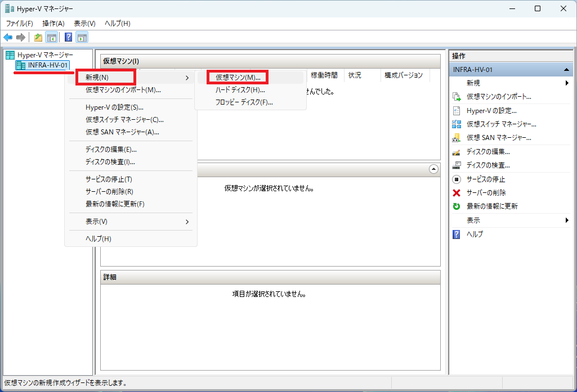Choose ハード ディスク(H)... from the submenu
577x392 pixels.
(x=251, y=90)
